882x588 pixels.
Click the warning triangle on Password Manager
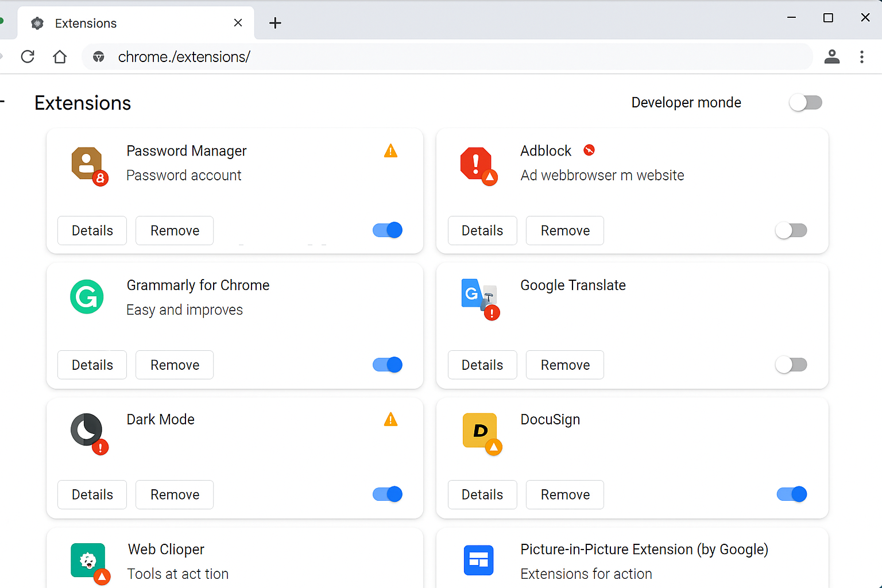(x=390, y=150)
